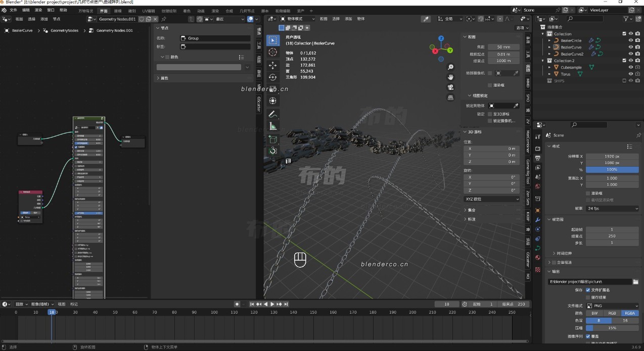Select the Add Cube tool
Viewport: 644px width, 351px height.
click(x=273, y=139)
